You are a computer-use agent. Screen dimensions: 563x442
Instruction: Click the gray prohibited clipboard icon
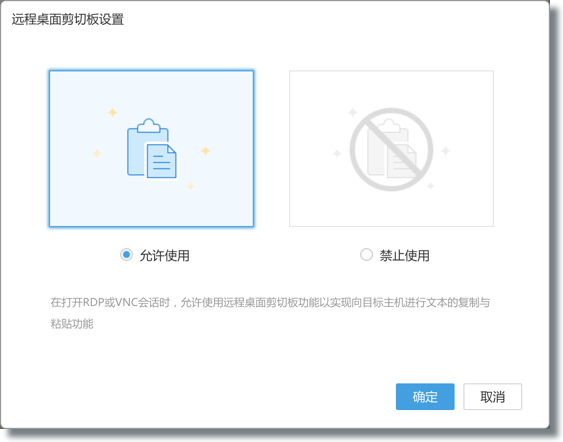pos(391,149)
